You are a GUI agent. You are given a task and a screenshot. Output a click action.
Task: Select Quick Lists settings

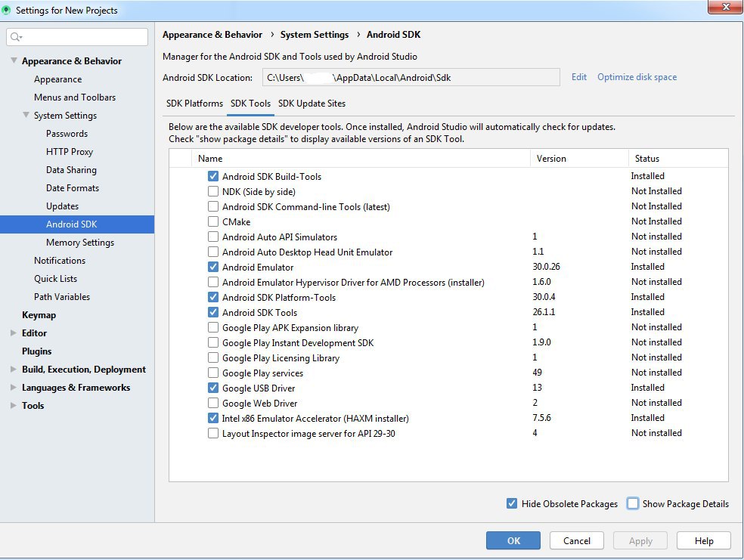55,279
